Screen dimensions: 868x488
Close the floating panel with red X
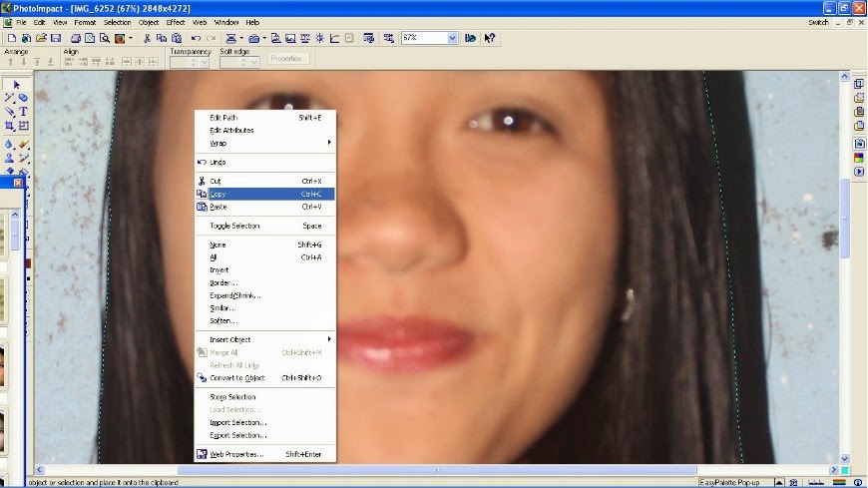[x=18, y=183]
